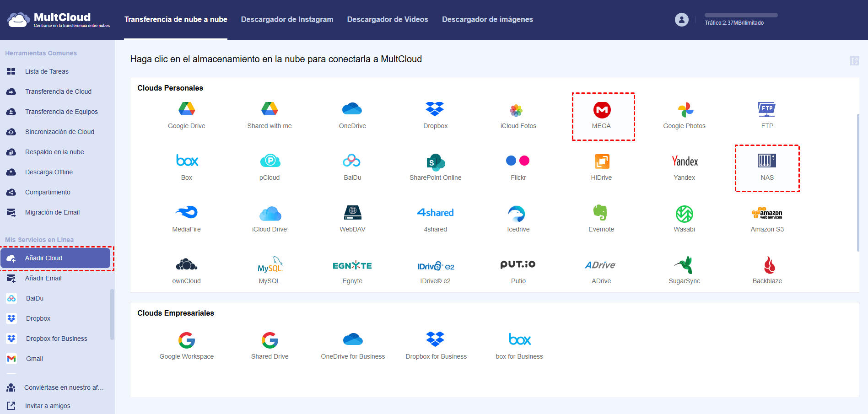Image resolution: width=868 pixels, height=414 pixels.
Task: Add an FTP connection
Action: click(767, 110)
